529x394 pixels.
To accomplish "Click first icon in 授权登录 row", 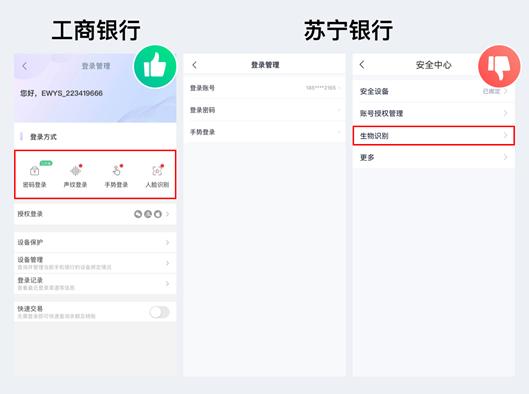I will (138, 214).
